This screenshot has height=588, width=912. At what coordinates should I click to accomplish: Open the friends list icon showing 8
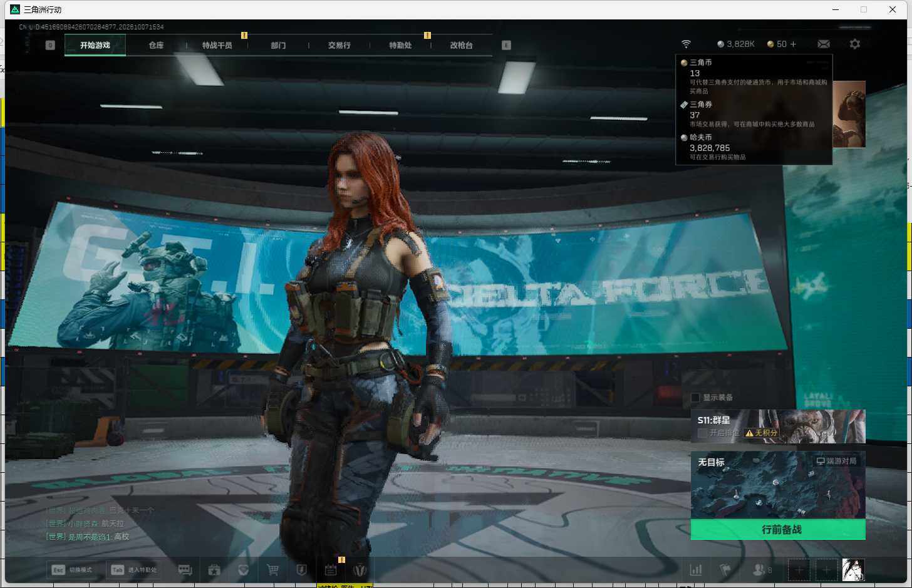point(762,569)
